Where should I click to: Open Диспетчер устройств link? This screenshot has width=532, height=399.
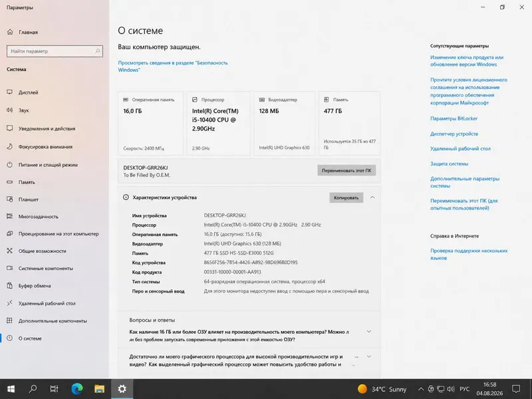pyautogui.click(x=454, y=134)
